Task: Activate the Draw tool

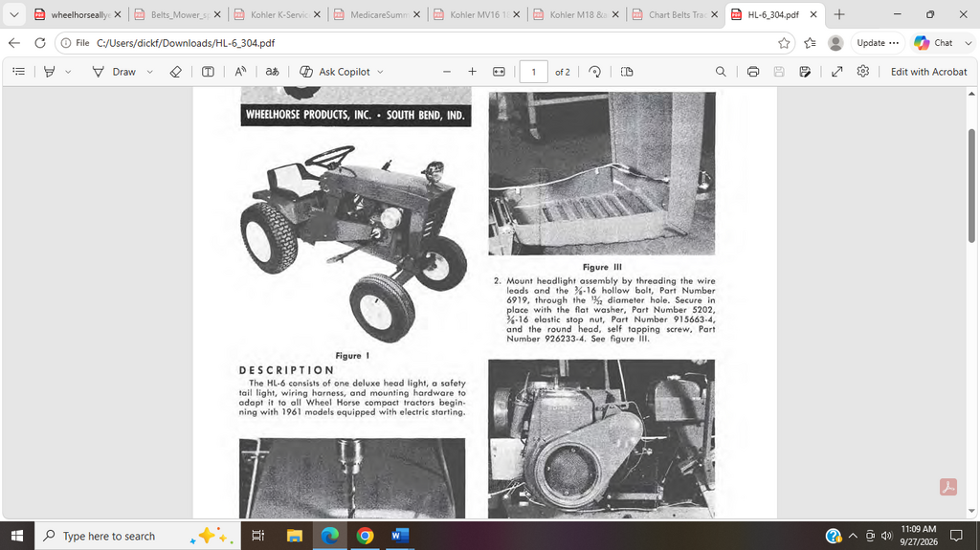Action: click(x=114, y=72)
